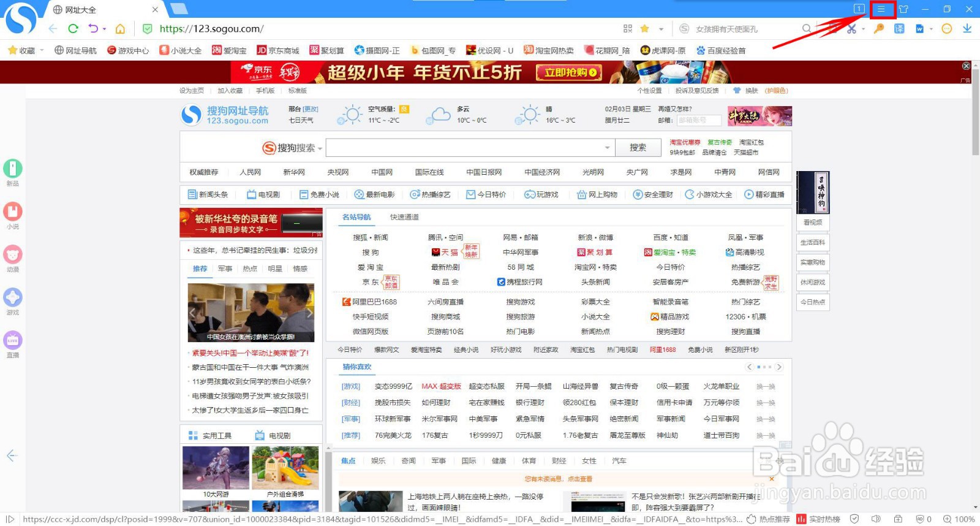Click the 小说 sidebar icon
The width and height of the screenshot is (980, 526).
(x=13, y=212)
